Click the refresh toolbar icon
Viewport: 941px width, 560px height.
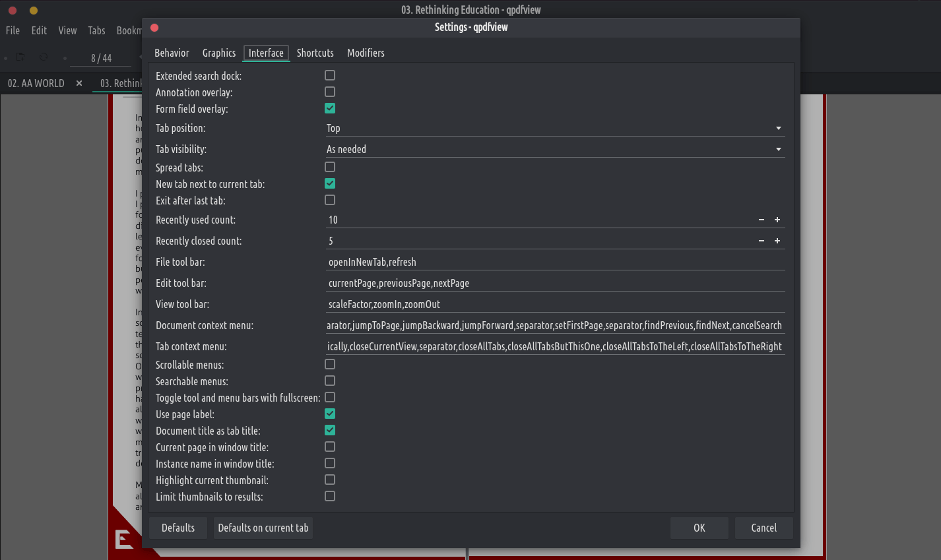pyautogui.click(x=44, y=57)
